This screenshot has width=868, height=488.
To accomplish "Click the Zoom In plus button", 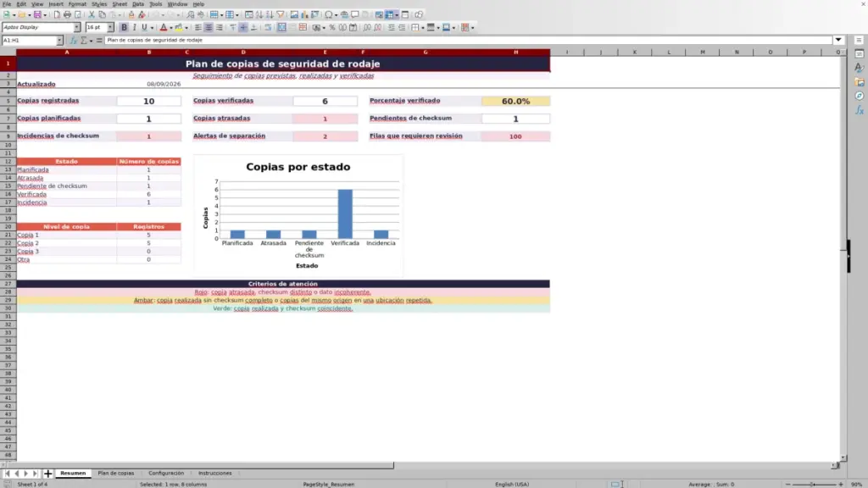I will 840,484.
